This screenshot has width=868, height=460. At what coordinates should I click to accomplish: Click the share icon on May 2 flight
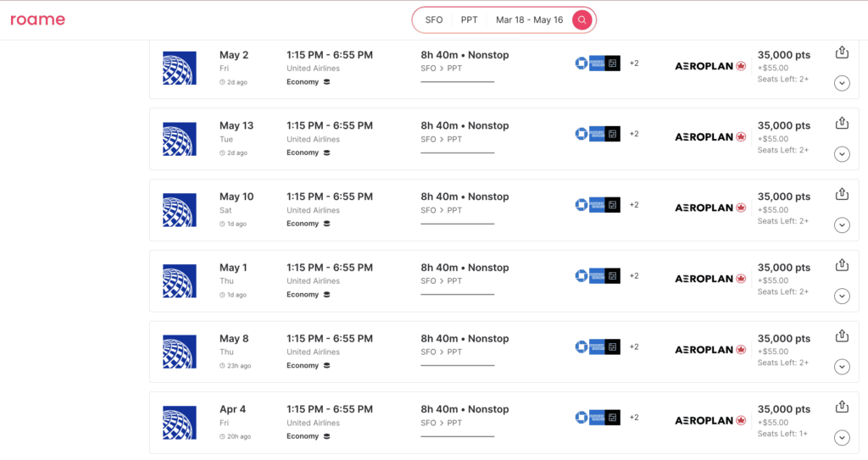(842, 53)
